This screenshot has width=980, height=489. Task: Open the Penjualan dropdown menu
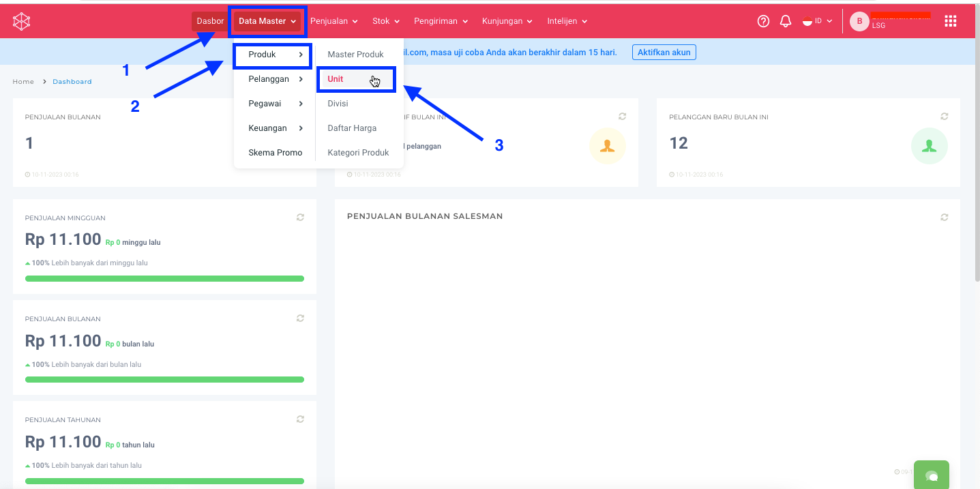pyautogui.click(x=333, y=21)
